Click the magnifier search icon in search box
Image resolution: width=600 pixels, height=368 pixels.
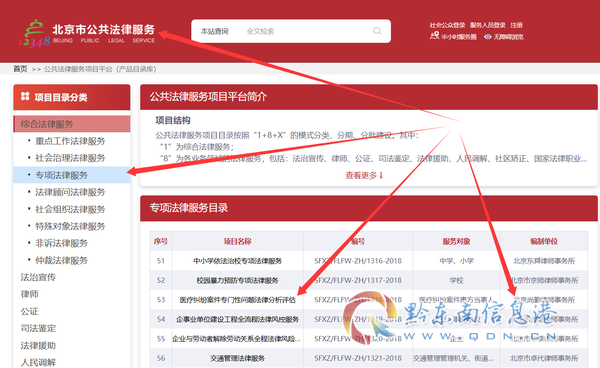(377, 31)
